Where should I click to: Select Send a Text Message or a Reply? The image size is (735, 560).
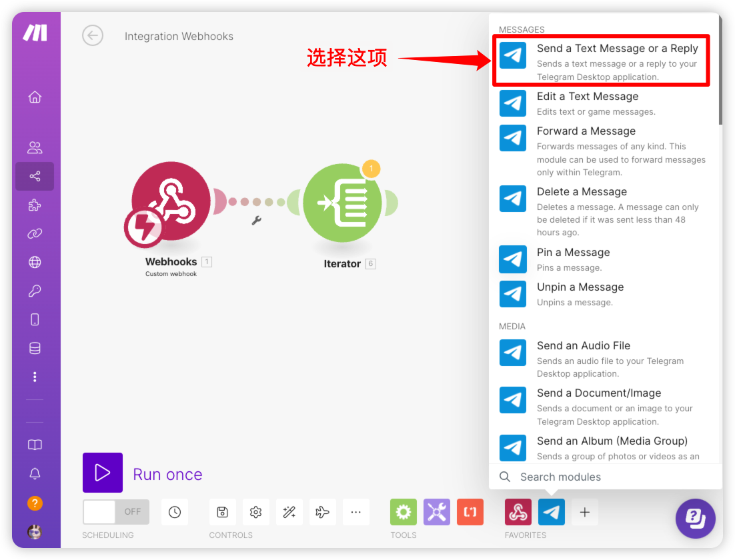click(602, 61)
